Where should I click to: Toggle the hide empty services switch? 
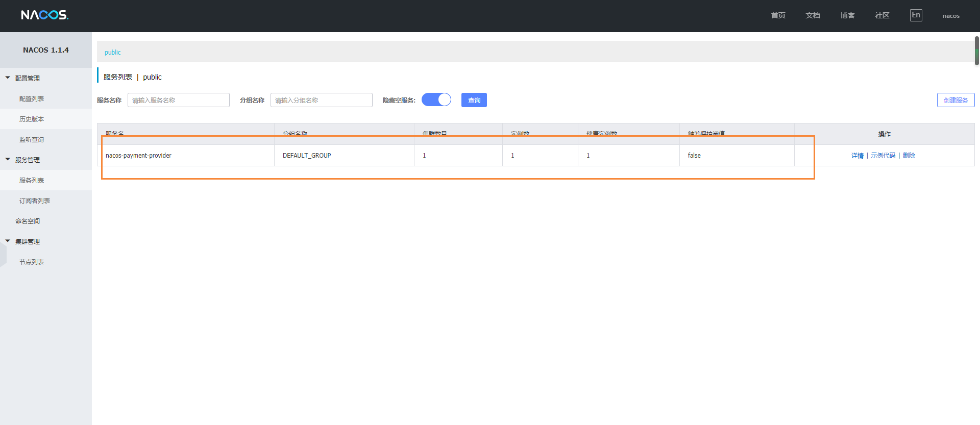tap(436, 99)
